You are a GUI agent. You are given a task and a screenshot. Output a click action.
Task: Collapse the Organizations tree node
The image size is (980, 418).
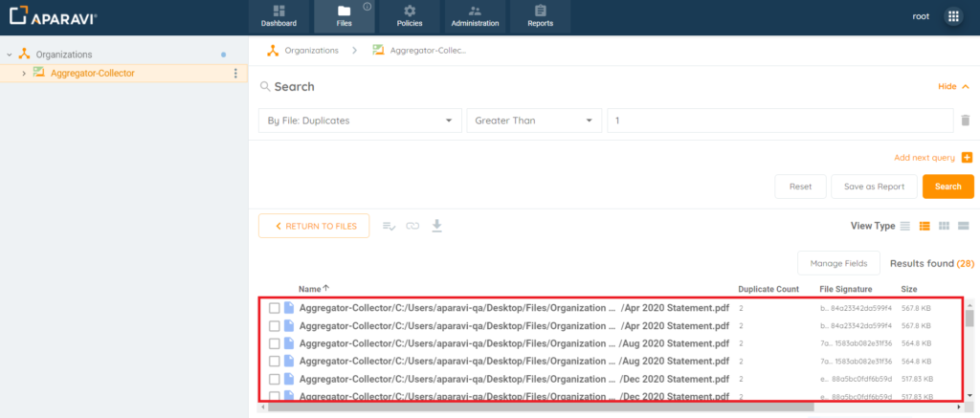coord(10,55)
